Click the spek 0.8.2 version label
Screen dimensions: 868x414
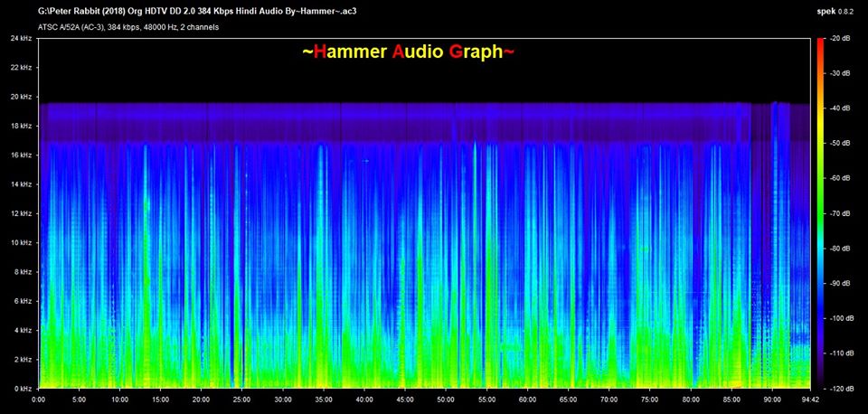pos(837,11)
